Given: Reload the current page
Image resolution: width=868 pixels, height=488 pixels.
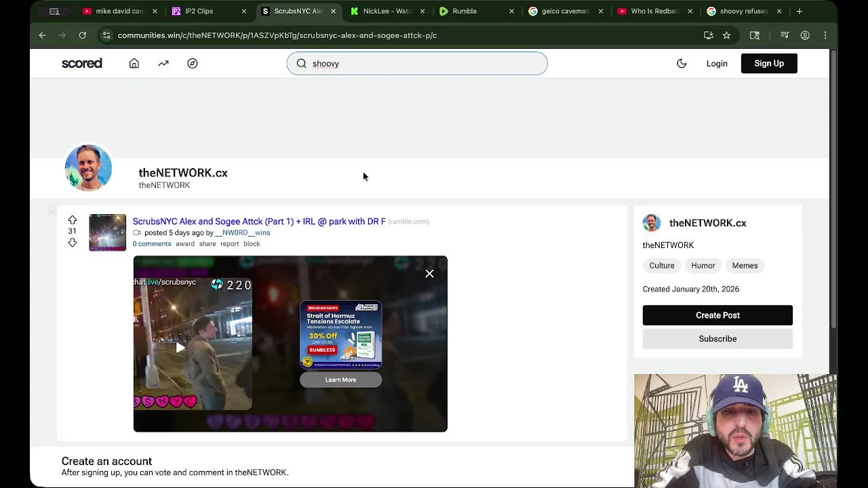Looking at the screenshot, I should 83,35.
